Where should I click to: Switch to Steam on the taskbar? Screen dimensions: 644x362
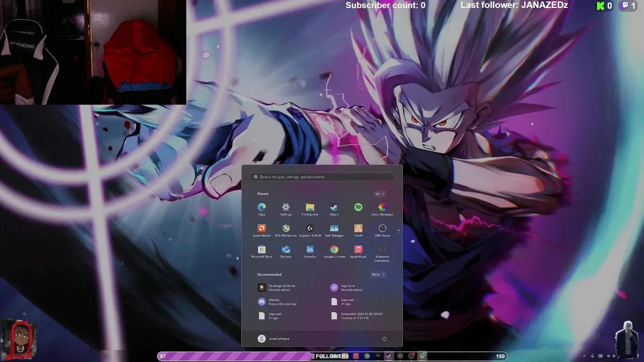coord(389,356)
